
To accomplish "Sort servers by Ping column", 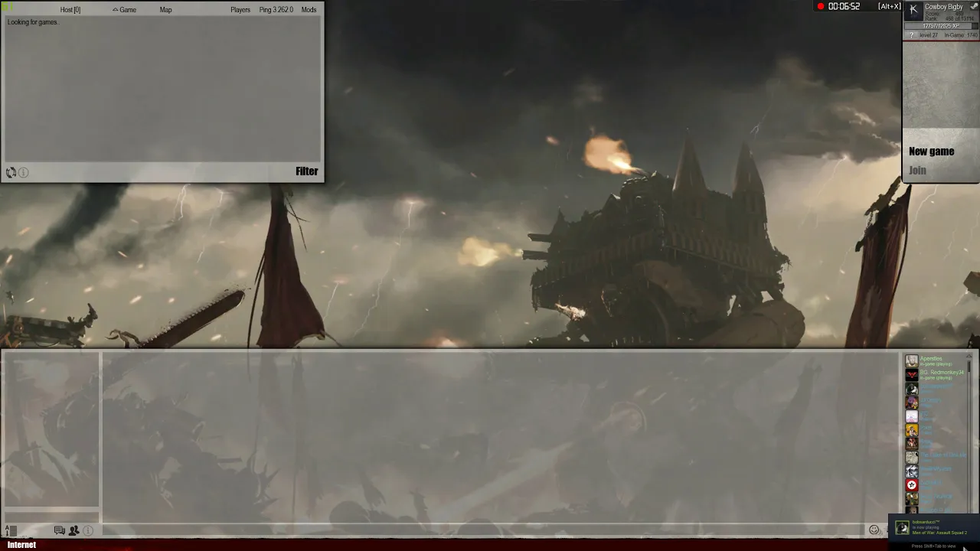I will tap(276, 10).
